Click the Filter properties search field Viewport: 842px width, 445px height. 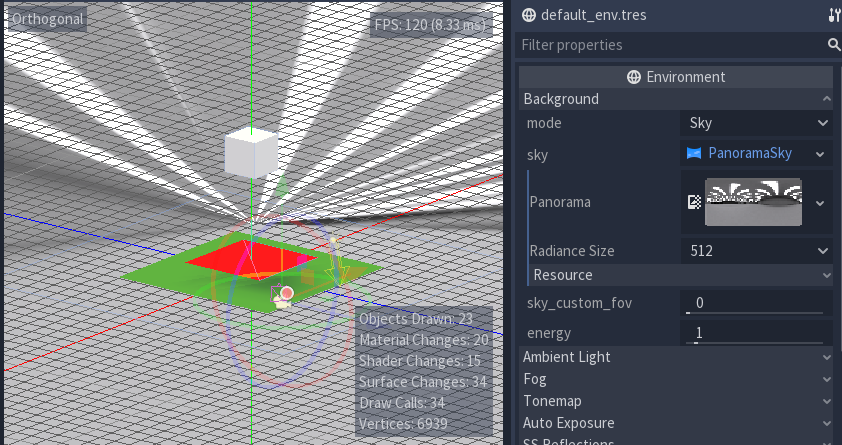coord(679,45)
